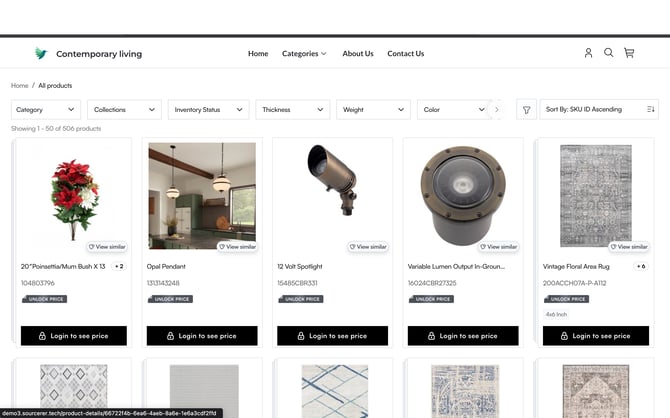Click the +6 variants badge on rug
Image resolution: width=670 pixels, height=418 pixels.
coord(640,267)
